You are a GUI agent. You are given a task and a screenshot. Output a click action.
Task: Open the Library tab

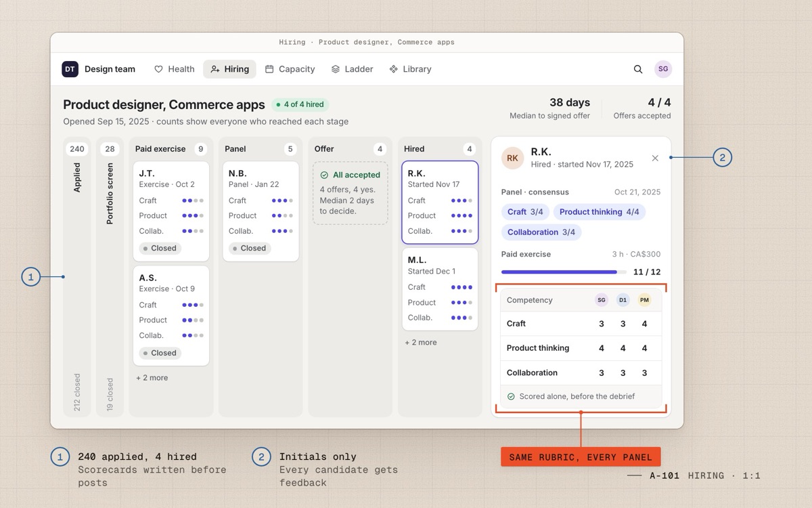tap(410, 69)
